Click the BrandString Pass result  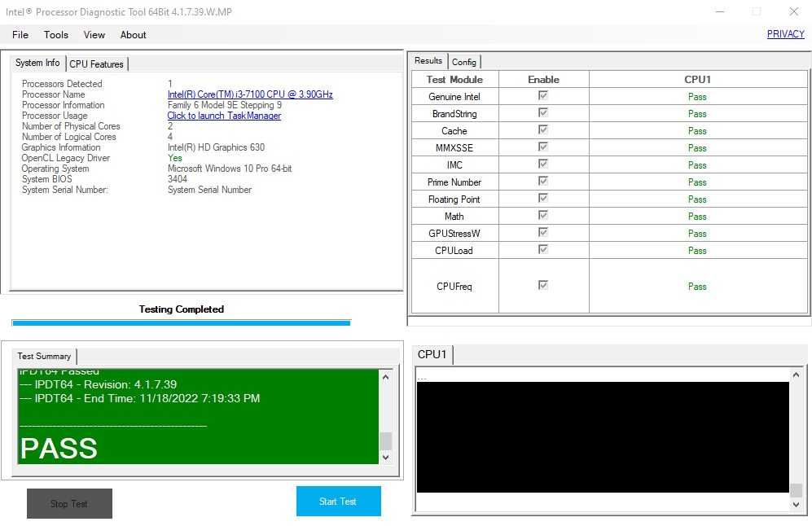point(697,114)
